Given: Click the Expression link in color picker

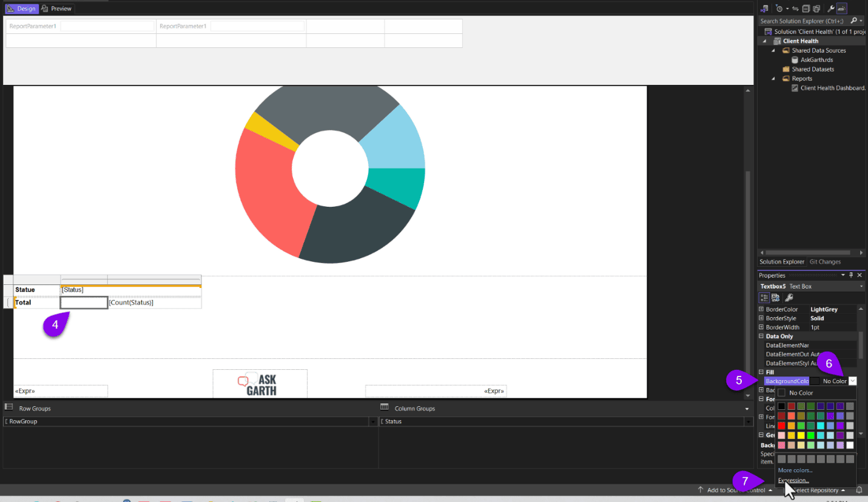Looking at the screenshot, I should [793, 481].
